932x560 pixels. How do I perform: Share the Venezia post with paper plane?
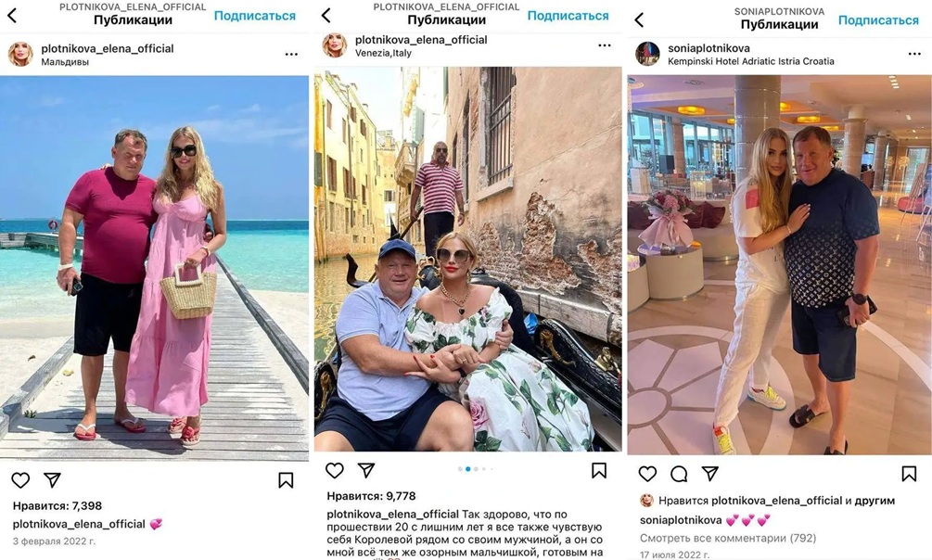(366, 470)
